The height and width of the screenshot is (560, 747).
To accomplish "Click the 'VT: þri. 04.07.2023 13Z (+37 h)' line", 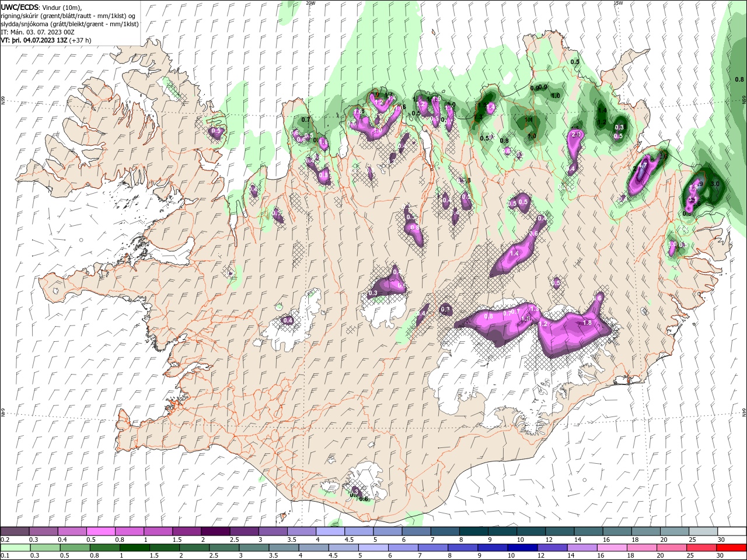I will click(47, 40).
